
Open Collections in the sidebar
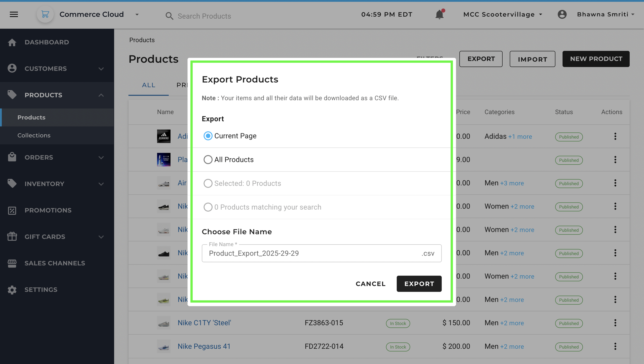tap(34, 135)
